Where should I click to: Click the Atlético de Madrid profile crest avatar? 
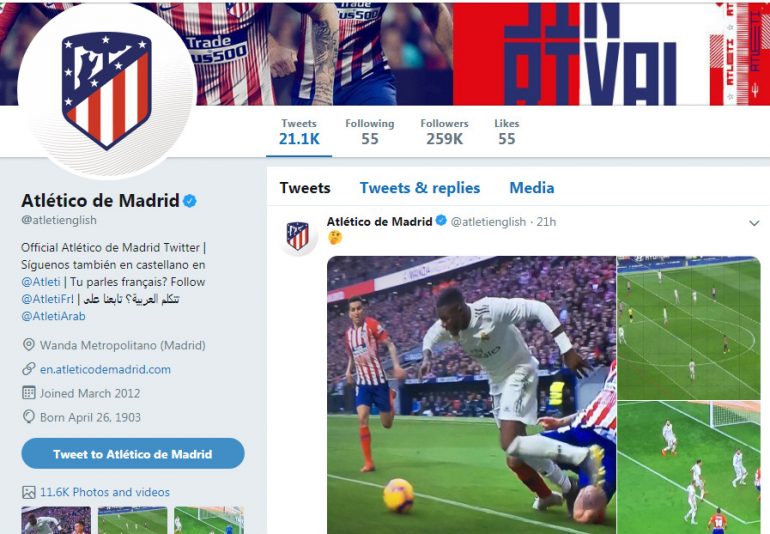pos(107,90)
